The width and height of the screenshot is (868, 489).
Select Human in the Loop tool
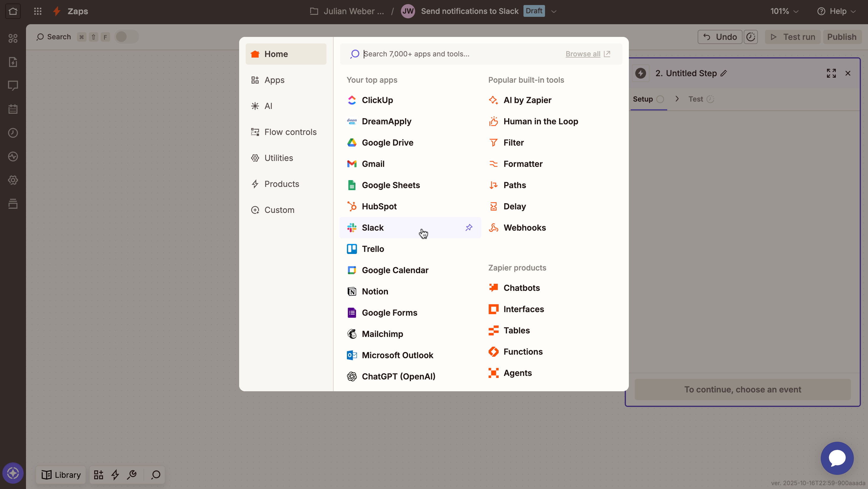[x=552, y=121]
